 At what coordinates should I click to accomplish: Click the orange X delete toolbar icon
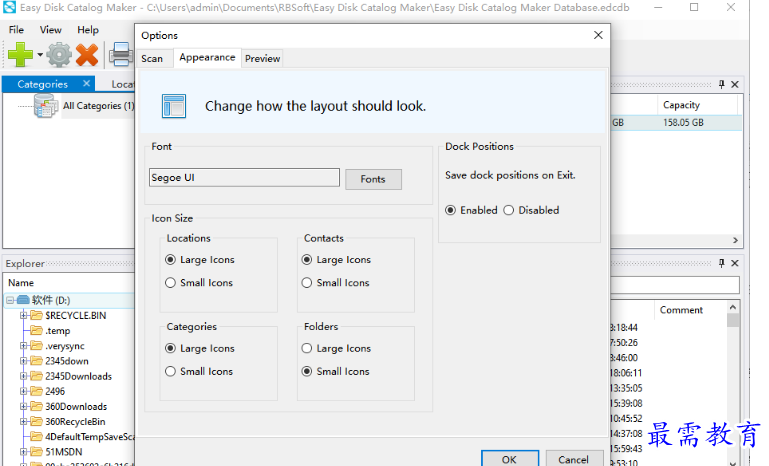[x=87, y=54]
